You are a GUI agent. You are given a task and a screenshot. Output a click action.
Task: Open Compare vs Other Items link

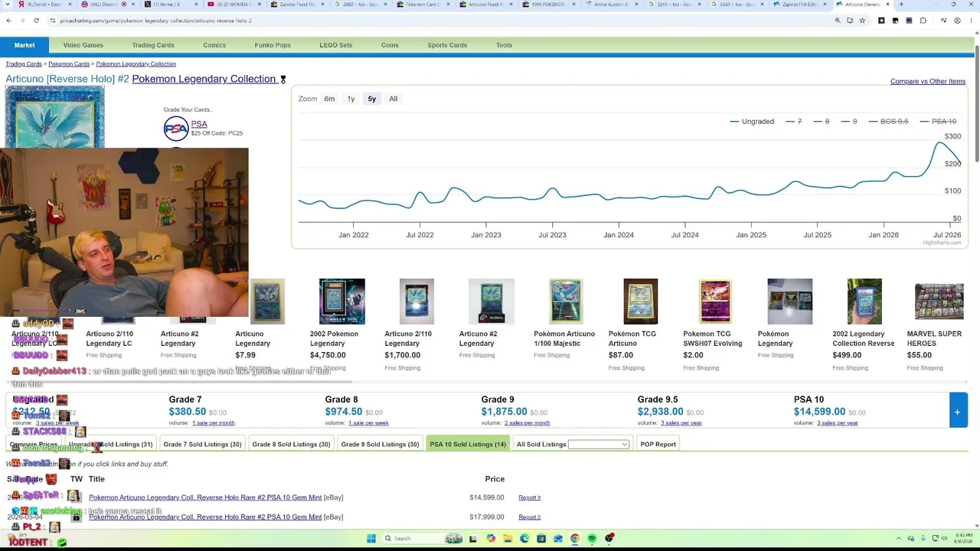click(x=928, y=81)
